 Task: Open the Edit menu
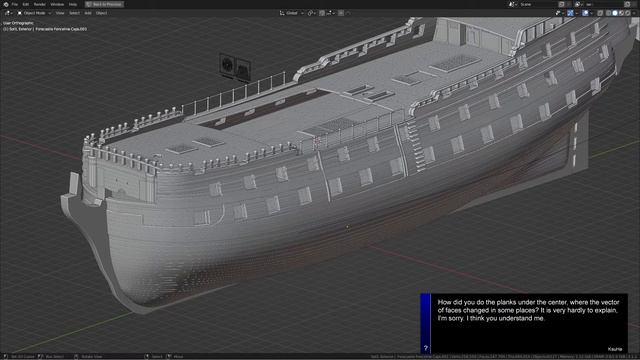26,4
